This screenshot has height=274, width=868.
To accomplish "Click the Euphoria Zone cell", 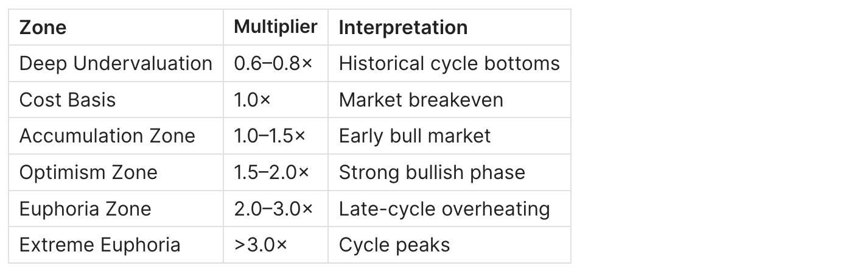I will click(x=85, y=209).
